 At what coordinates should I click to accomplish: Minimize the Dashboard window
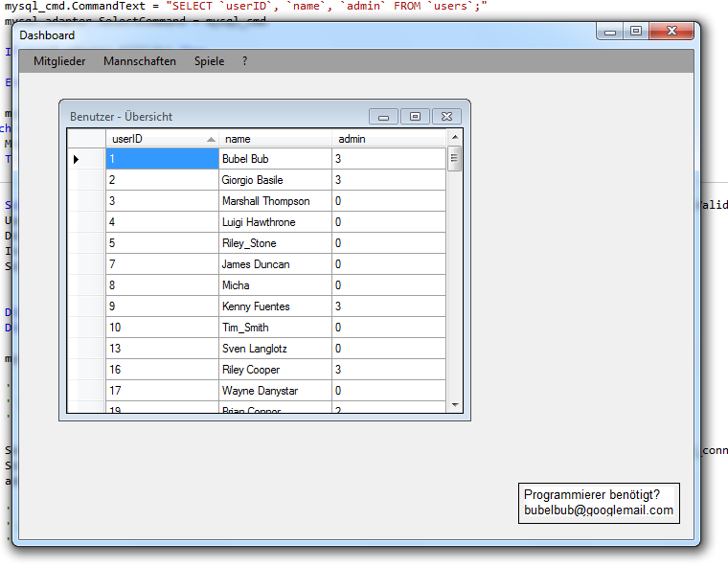(610, 32)
